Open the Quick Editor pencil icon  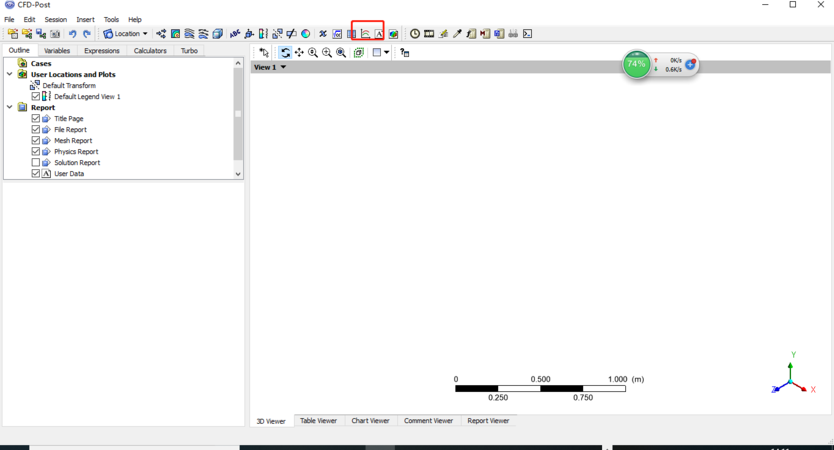[x=443, y=34]
